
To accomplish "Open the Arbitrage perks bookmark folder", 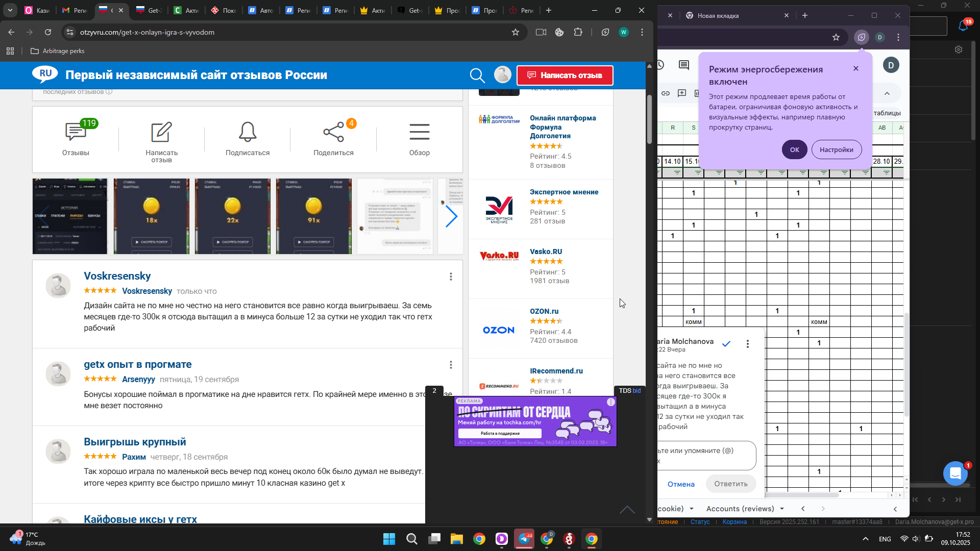I will (x=57, y=51).
